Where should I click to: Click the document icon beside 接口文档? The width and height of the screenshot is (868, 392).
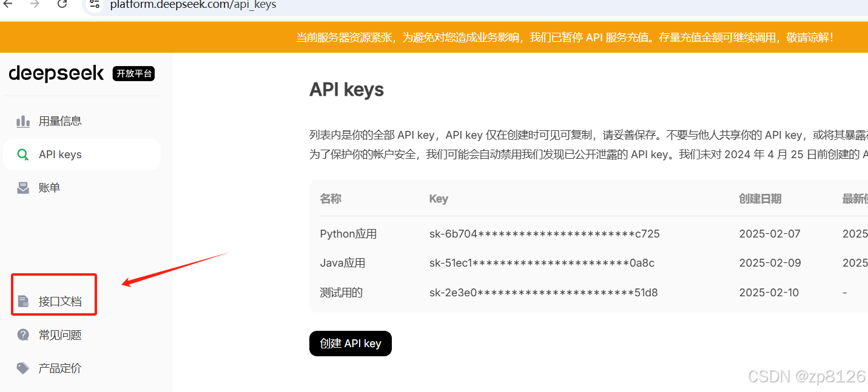(x=24, y=301)
